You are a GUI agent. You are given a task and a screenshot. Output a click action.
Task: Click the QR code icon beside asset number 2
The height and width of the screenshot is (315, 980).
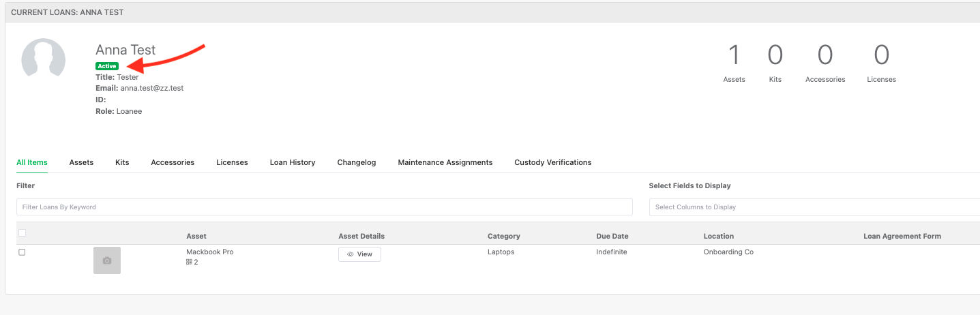point(189,262)
